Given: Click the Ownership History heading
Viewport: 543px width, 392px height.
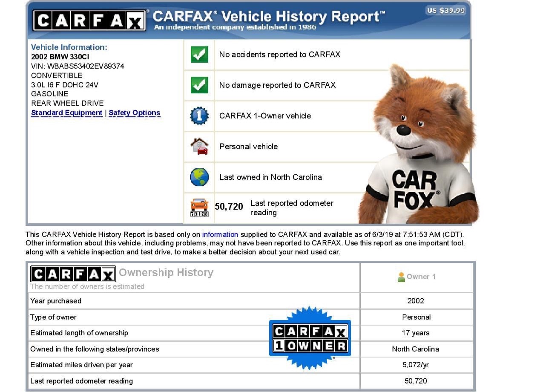Looking at the screenshot, I should 166,273.
